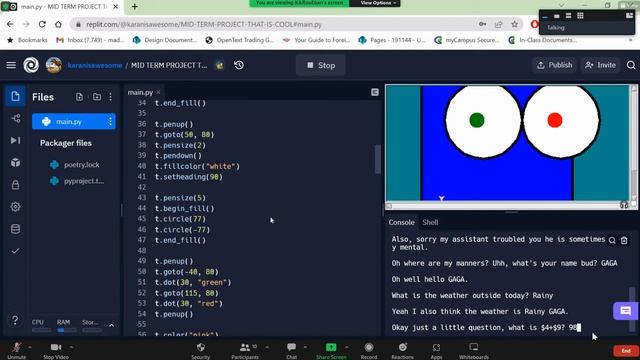640x360 pixels.
Task: Select the Files sidebar icon
Action: pos(16,96)
